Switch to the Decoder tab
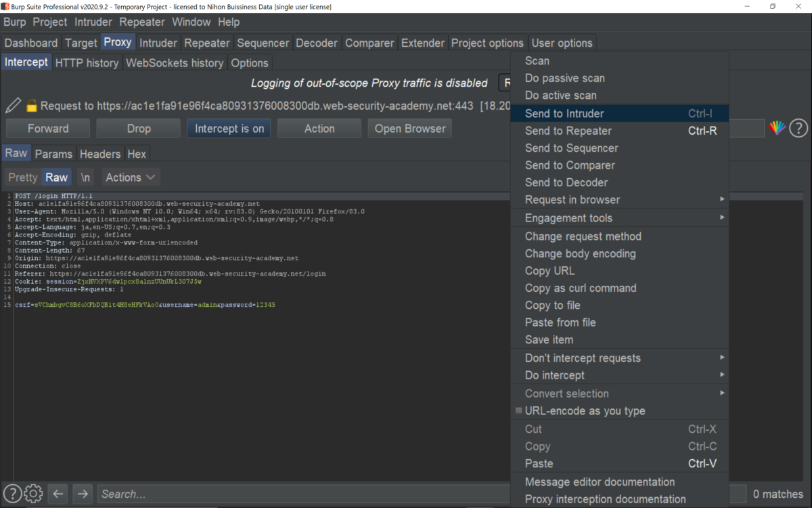812x508 pixels. 317,43
